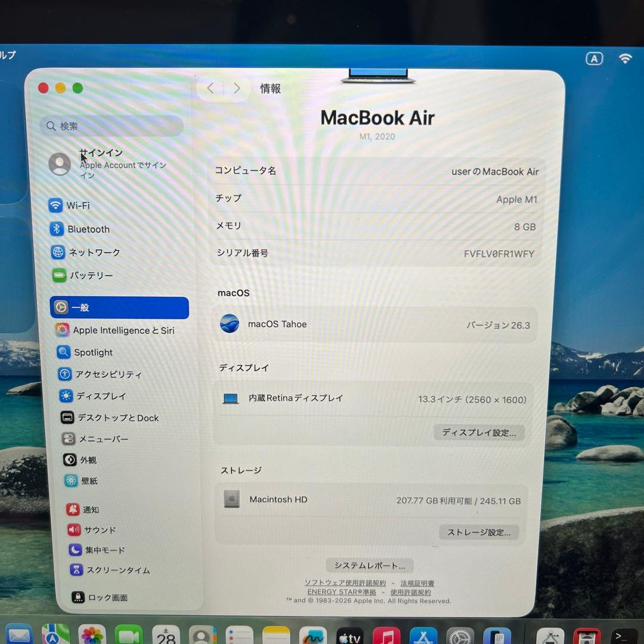This screenshot has height=644, width=644.
Task: Go forward with the right chevron
Action: coord(237,88)
